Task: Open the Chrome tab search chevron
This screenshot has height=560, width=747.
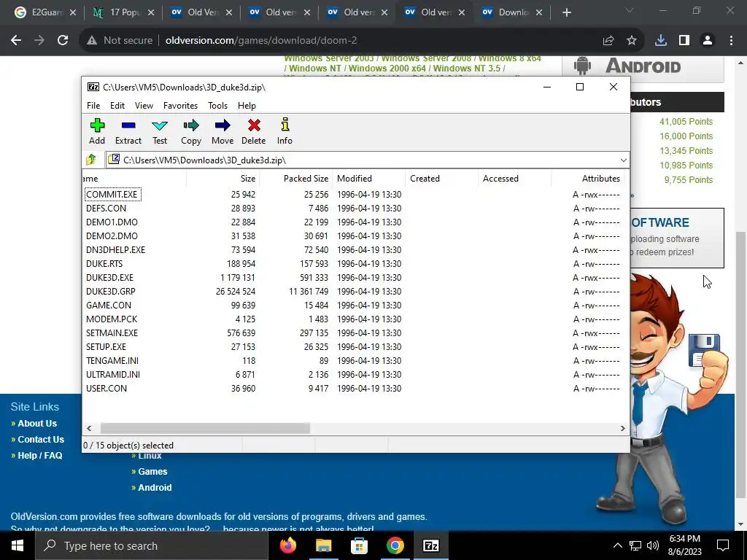Action: pos(630,10)
